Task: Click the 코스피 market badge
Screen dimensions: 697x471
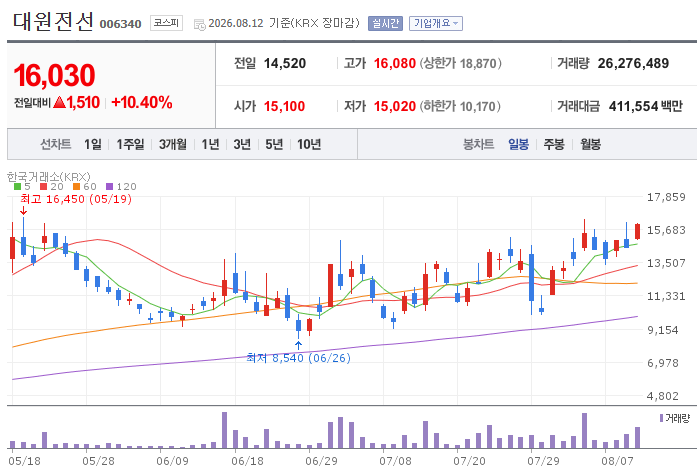Action: (166, 23)
